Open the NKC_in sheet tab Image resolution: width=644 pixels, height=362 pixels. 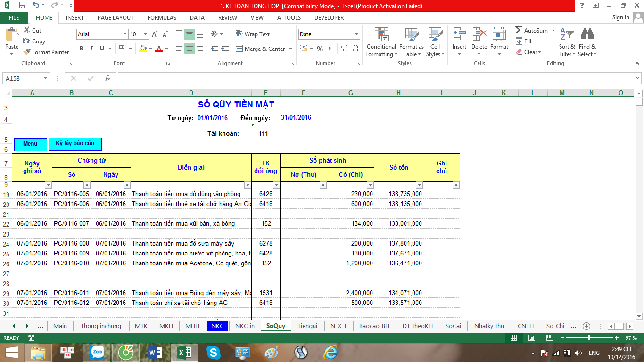245,326
